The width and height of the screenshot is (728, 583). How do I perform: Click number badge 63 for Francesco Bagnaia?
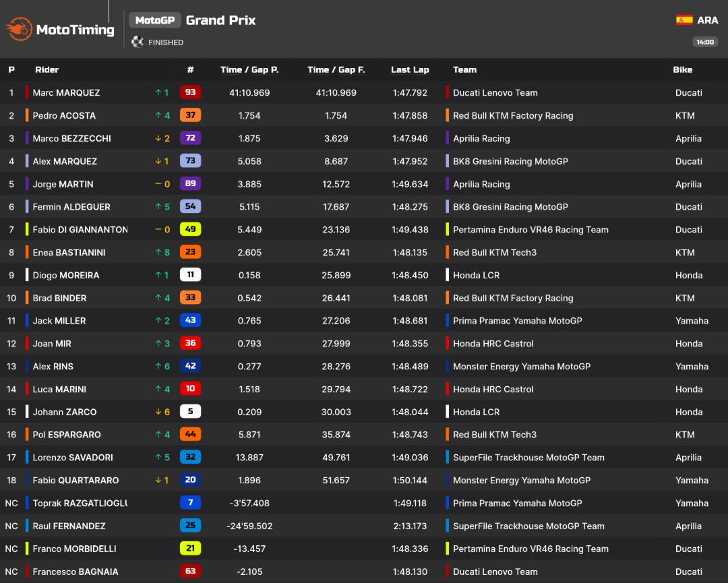[190, 571]
